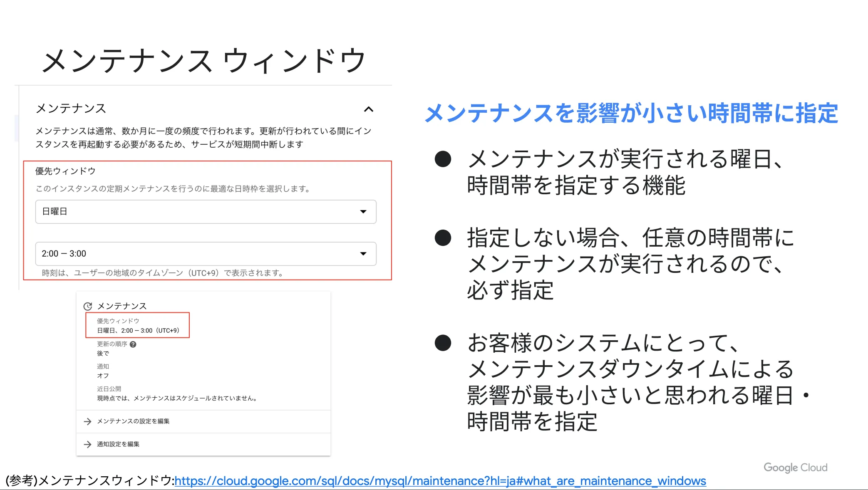Image resolution: width=868 pixels, height=490 pixels.
Task: Click the メンテナンス title in summary card
Action: [x=122, y=306]
